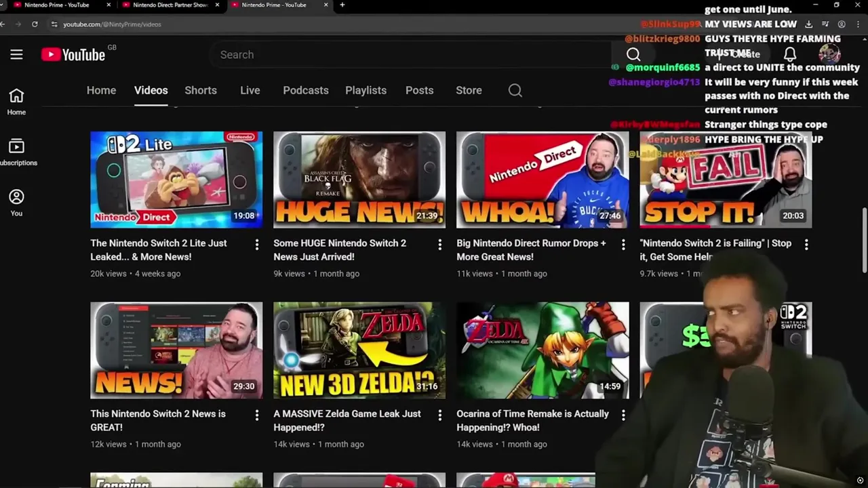Open options for MASSIVE Zelda Game Leak video
The image size is (868, 488).
(439, 415)
